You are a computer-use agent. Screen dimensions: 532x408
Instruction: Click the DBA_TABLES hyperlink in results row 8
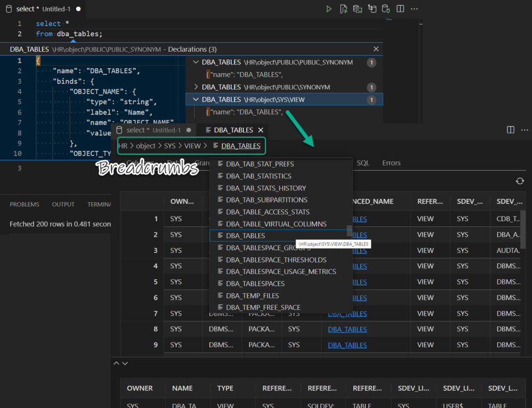tap(347, 329)
